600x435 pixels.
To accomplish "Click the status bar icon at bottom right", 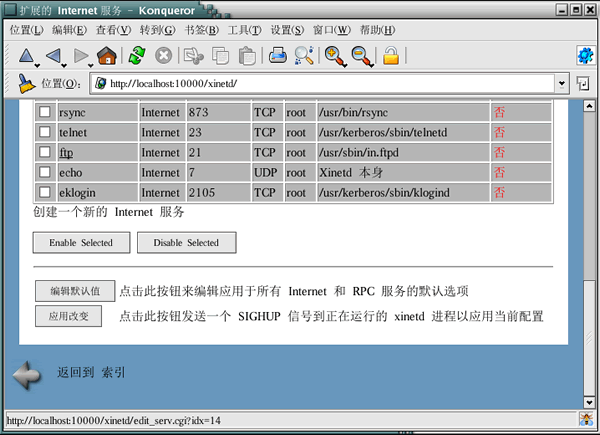I will point(586,420).
